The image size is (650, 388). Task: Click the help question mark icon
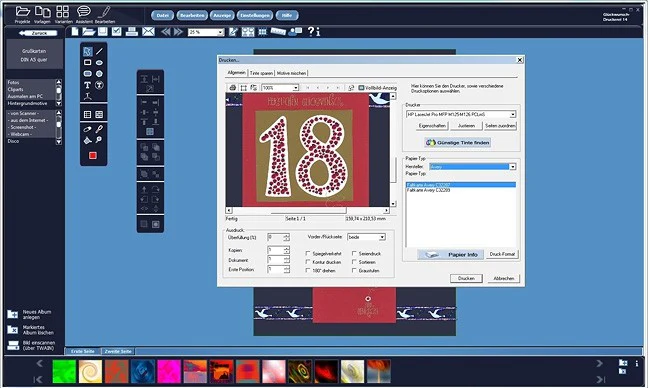[311, 32]
